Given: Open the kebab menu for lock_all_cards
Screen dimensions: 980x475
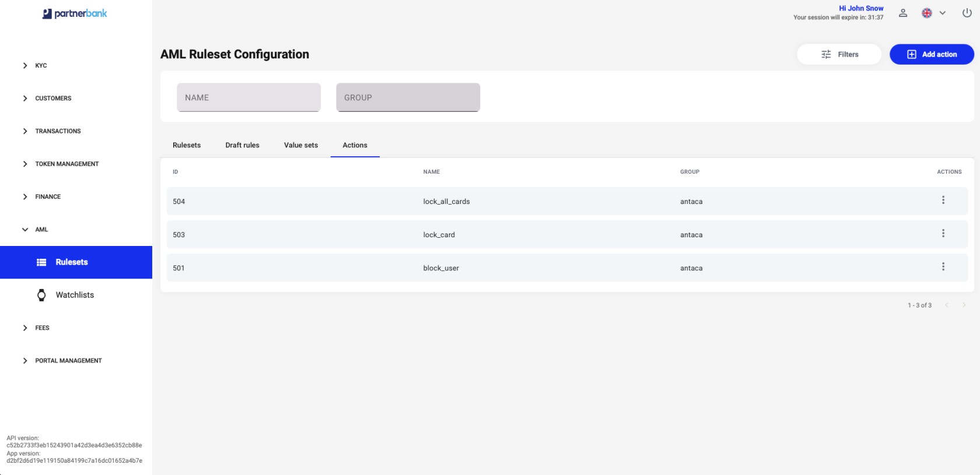Looking at the screenshot, I should (x=943, y=200).
